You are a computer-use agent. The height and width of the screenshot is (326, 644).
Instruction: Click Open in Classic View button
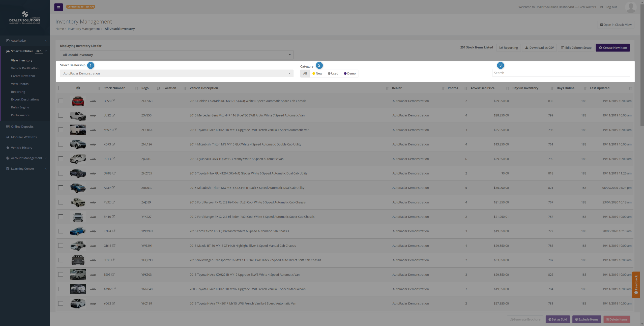click(616, 25)
